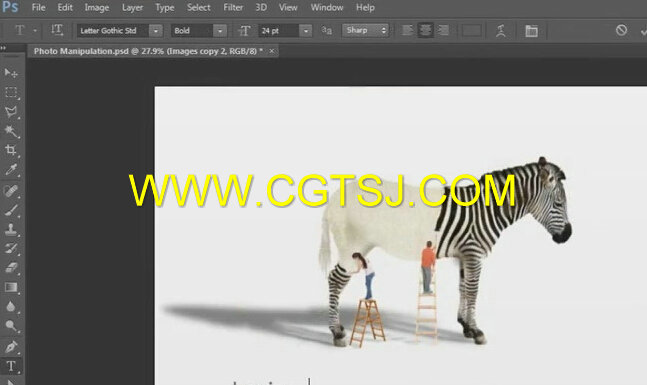Open the File menu

(x=38, y=7)
